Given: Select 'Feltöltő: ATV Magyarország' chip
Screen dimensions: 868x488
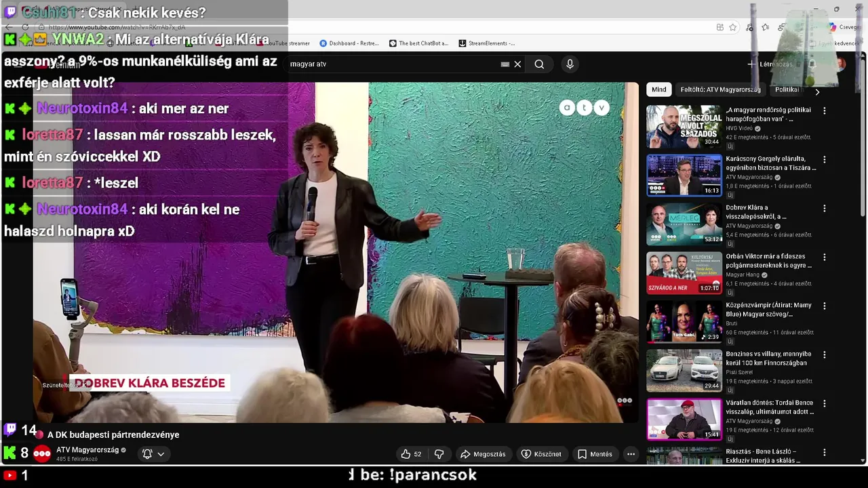Looking at the screenshot, I should [720, 89].
